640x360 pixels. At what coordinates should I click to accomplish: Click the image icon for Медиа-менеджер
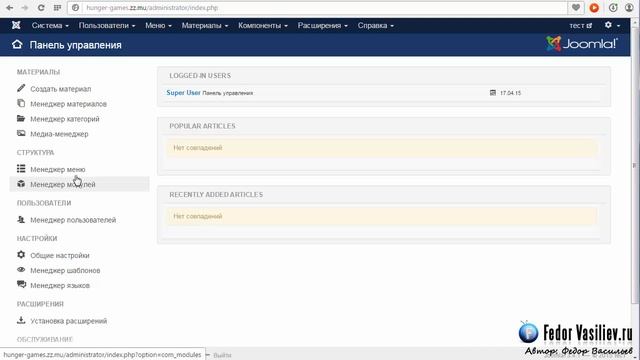coord(21,133)
